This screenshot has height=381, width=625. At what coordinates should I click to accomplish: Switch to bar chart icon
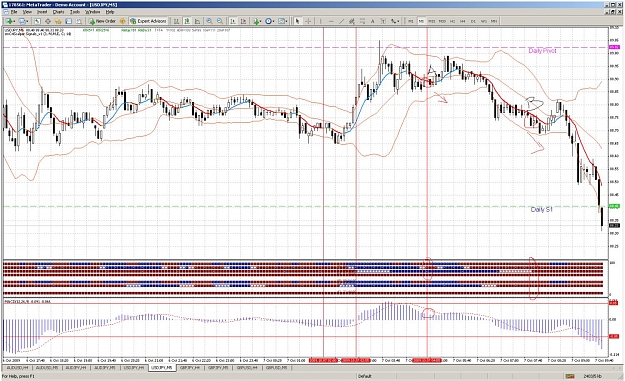pos(176,21)
